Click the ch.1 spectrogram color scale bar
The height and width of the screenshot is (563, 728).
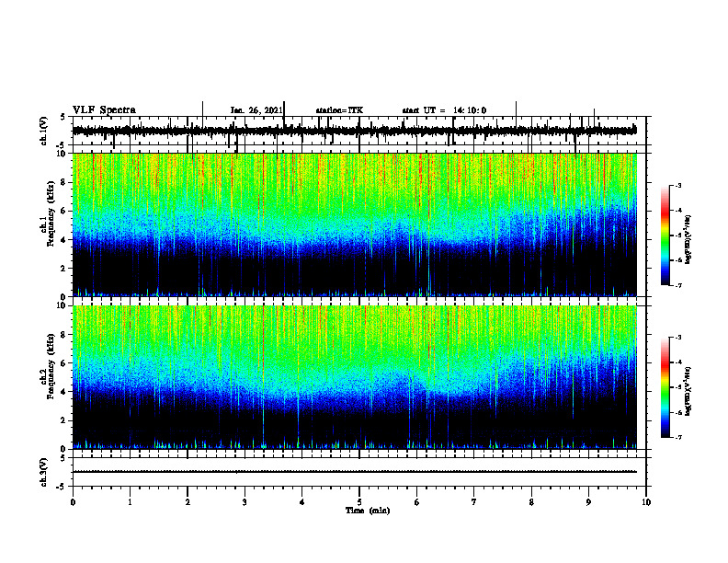pyautogui.click(x=665, y=236)
